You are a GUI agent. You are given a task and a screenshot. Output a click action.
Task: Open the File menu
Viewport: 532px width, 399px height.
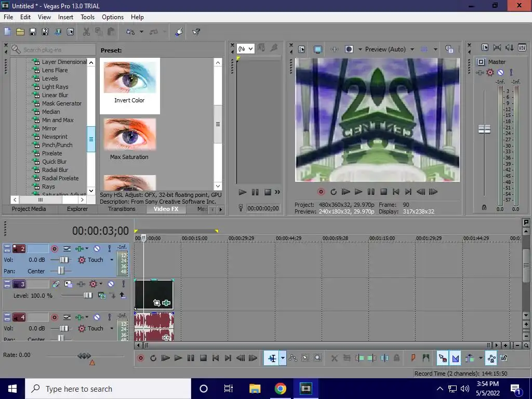pyautogui.click(x=8, y=17)
